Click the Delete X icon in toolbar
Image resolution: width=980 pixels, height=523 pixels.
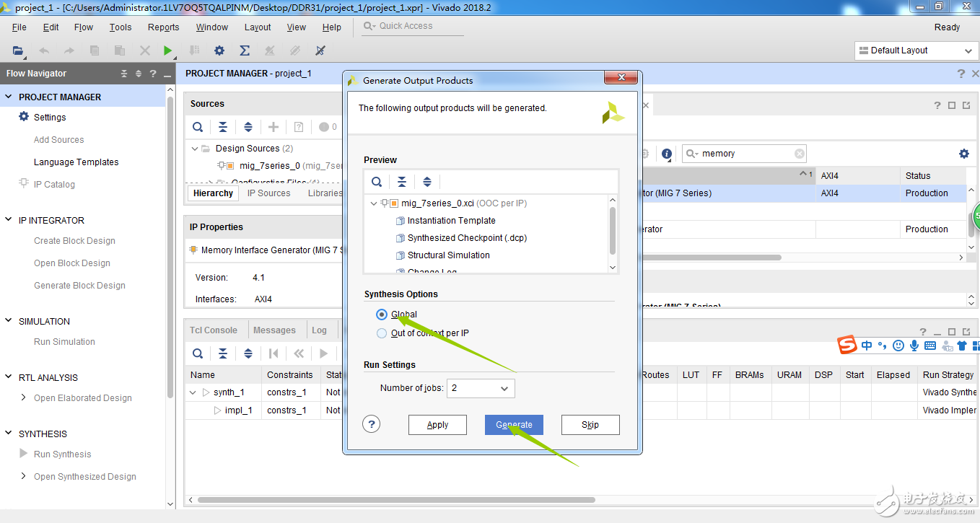[x=145, y=50]
